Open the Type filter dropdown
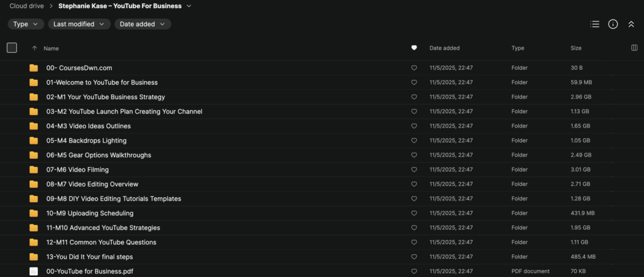This screenshot has height=277, width=644. click(x=26, y=24)
